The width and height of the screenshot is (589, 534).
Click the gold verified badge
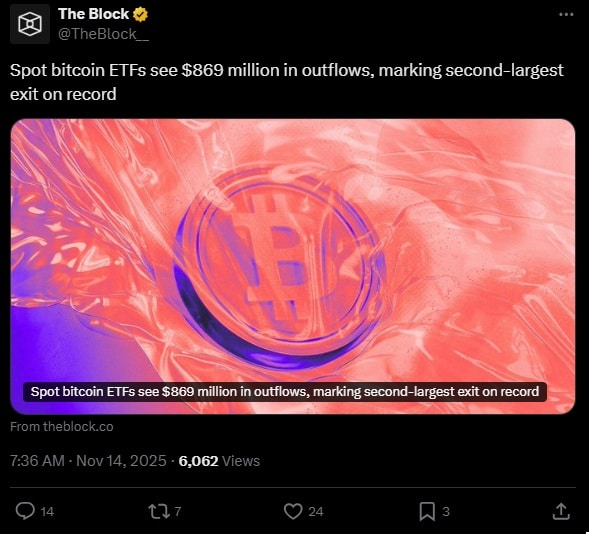[x=140, y=14]
